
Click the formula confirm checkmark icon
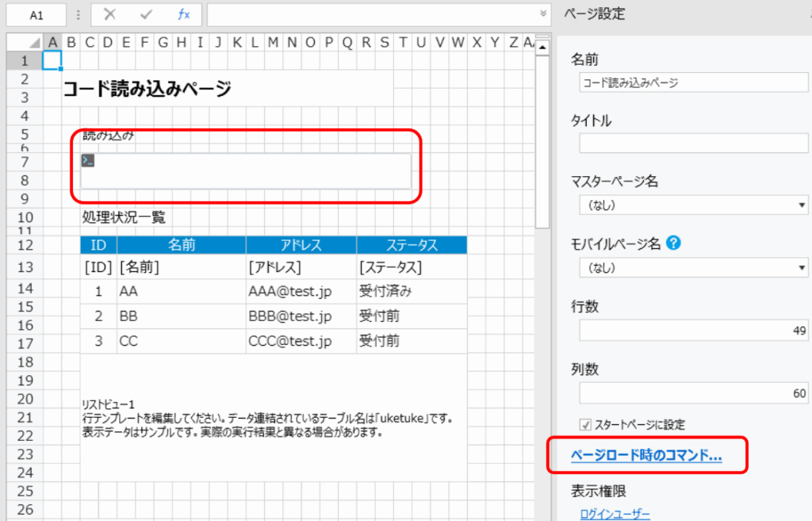click(147, 15)
